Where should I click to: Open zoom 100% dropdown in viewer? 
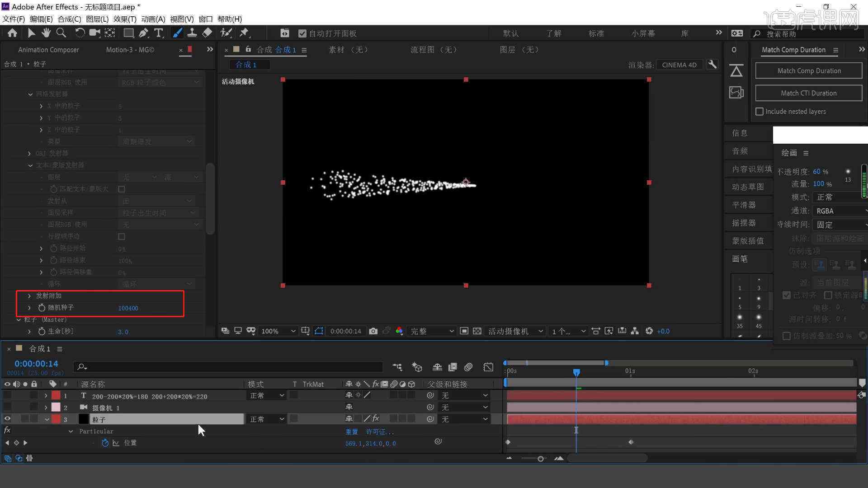pos(278,331)
